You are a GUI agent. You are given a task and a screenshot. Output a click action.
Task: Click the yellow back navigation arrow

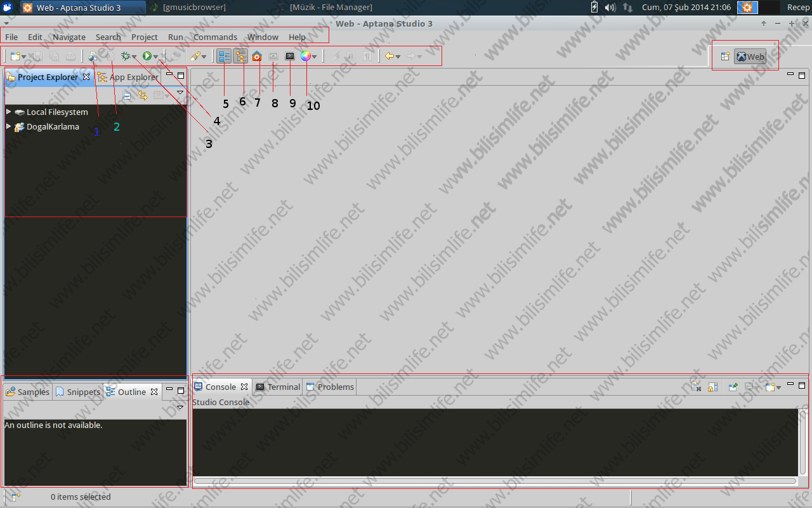point(390,57)
